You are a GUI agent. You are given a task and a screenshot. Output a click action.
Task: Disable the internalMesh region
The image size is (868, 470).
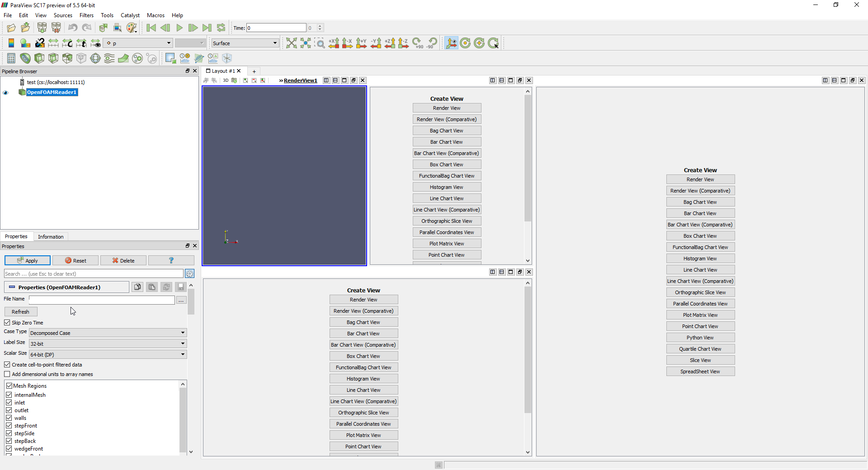coord(9,395)
